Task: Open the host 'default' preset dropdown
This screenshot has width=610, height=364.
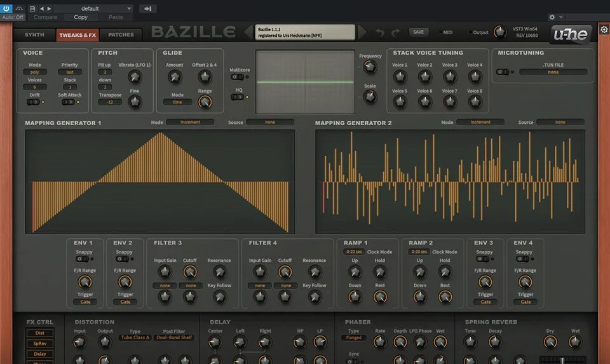Action: 93,8
